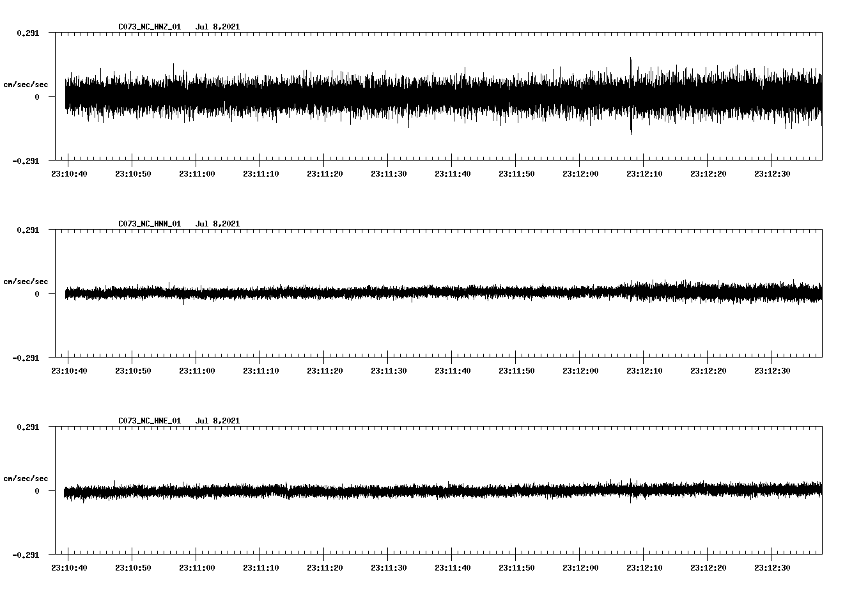Click 23:11:40 time label under HNN plot

tap(452, 370)
